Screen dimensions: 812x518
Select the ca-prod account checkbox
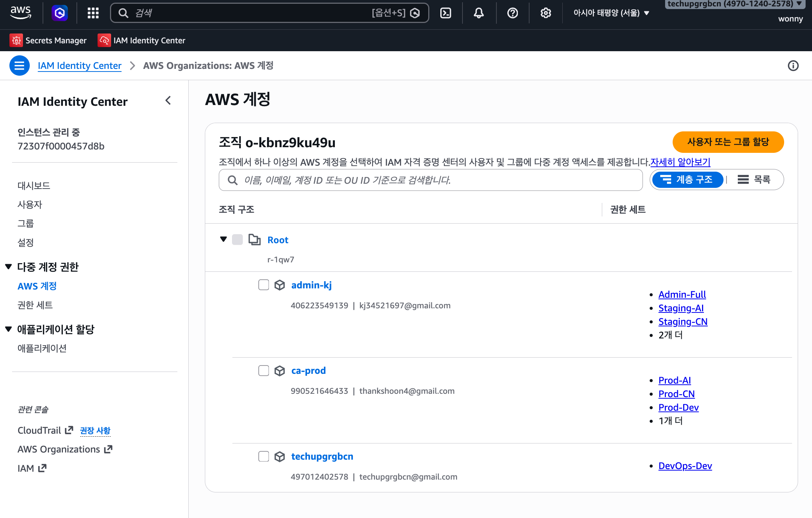click(264, 371)
